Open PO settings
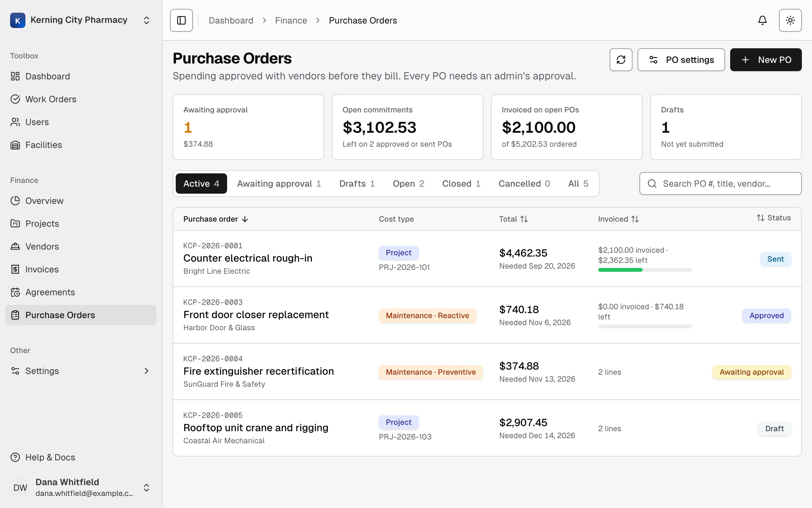 [x=681, y=59]
